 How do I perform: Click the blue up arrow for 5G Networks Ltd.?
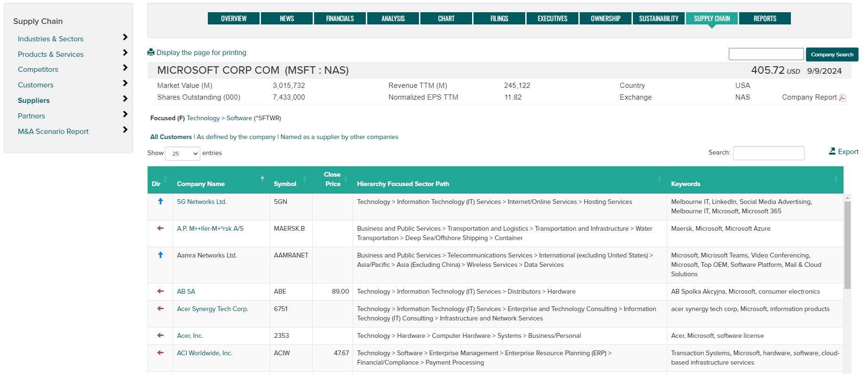tap(160, 202)
